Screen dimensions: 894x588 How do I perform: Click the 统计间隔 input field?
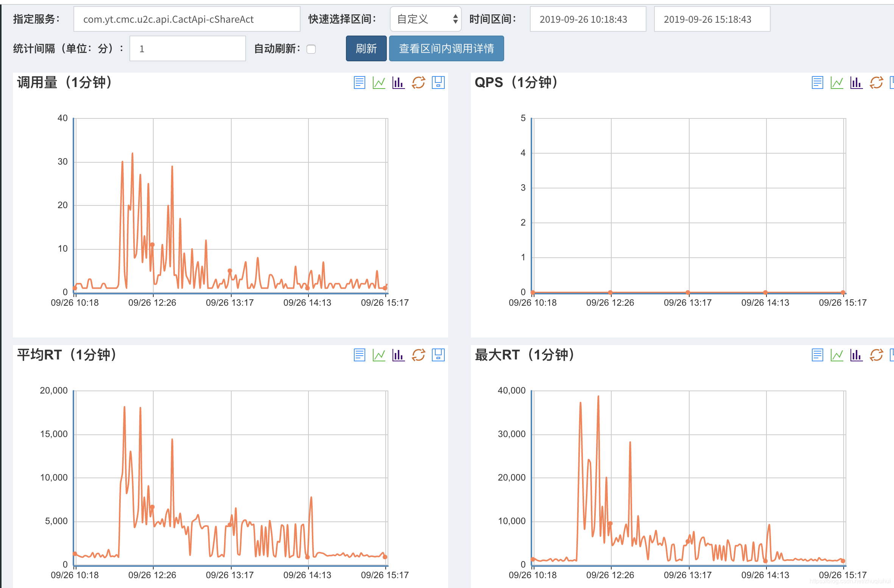(187, 48)
